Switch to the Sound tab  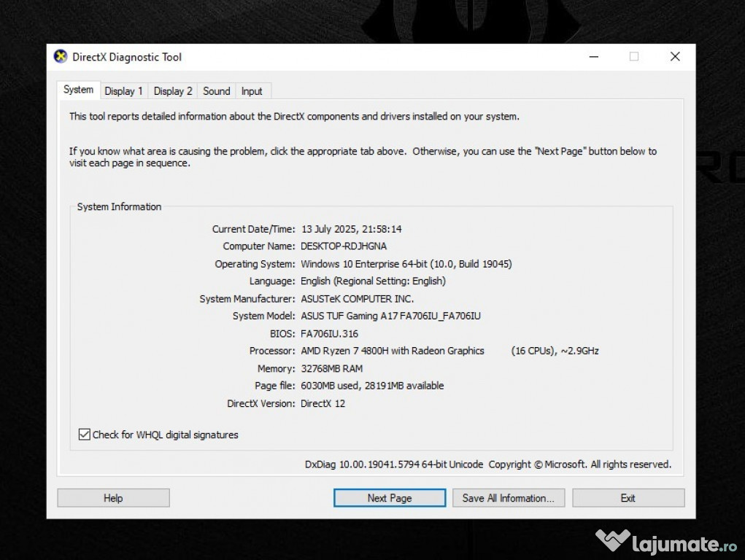[216, 90]
